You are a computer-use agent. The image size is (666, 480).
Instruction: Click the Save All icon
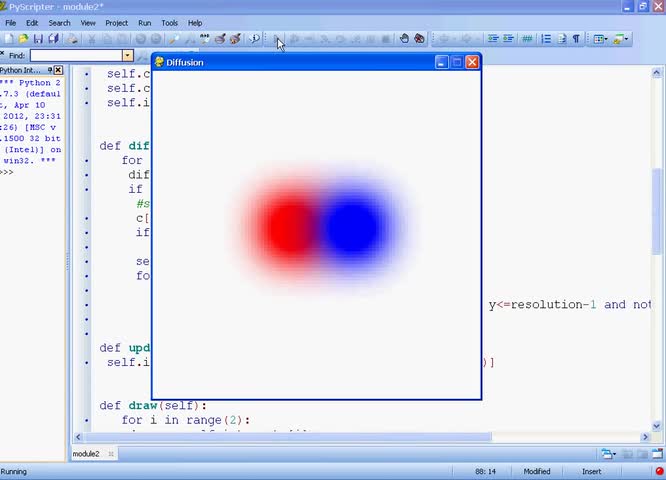pos(54,39)
